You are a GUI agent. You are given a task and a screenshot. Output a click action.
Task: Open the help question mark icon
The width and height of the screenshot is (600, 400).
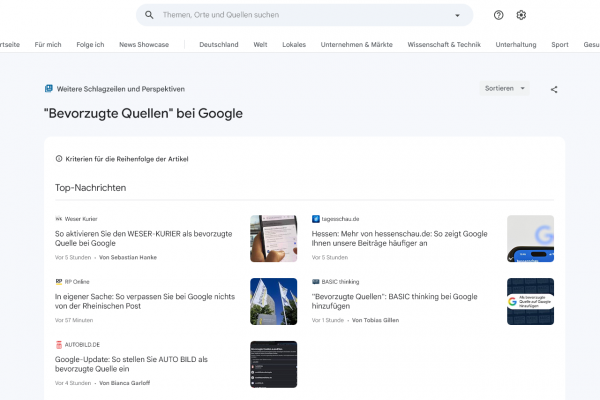pyautogui.click(x=498, y=15)
